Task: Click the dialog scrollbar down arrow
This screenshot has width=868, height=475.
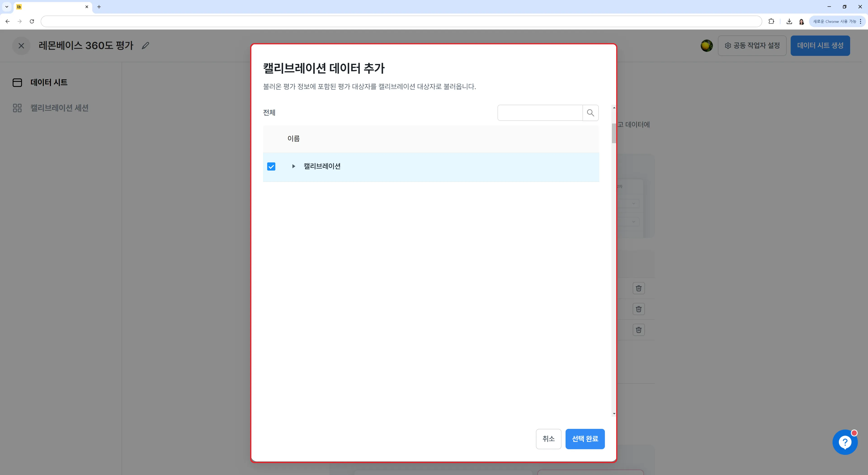Action: point(614,414)
